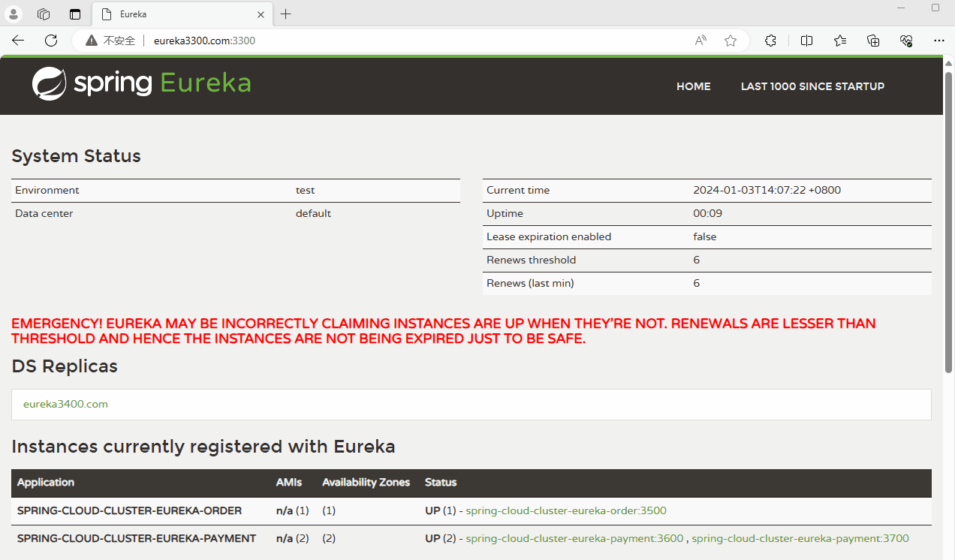Viewport: 955px width, 560px height.
Task: Open a new tab with plus icon
Action: coord(286,14)
